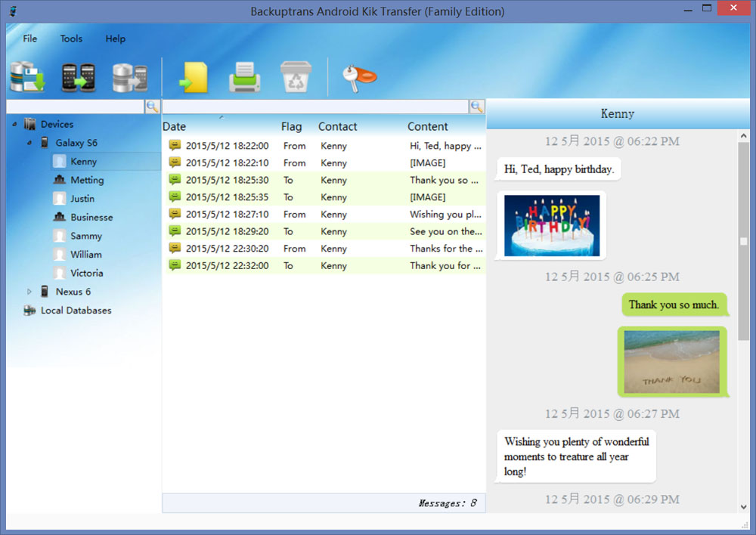This screenshot has height=535, width=756.
Task: Click the chat scrollbar down arrow
Action: (743, 506)
